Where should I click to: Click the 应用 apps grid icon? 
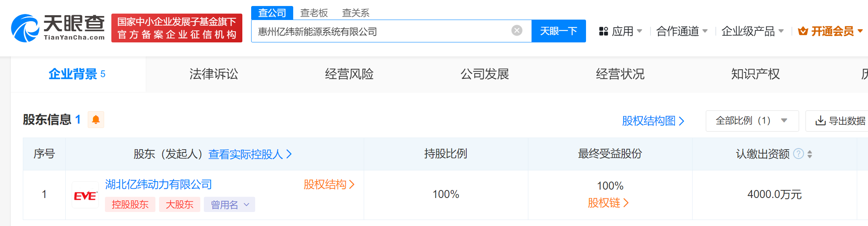tap(603, 31)
